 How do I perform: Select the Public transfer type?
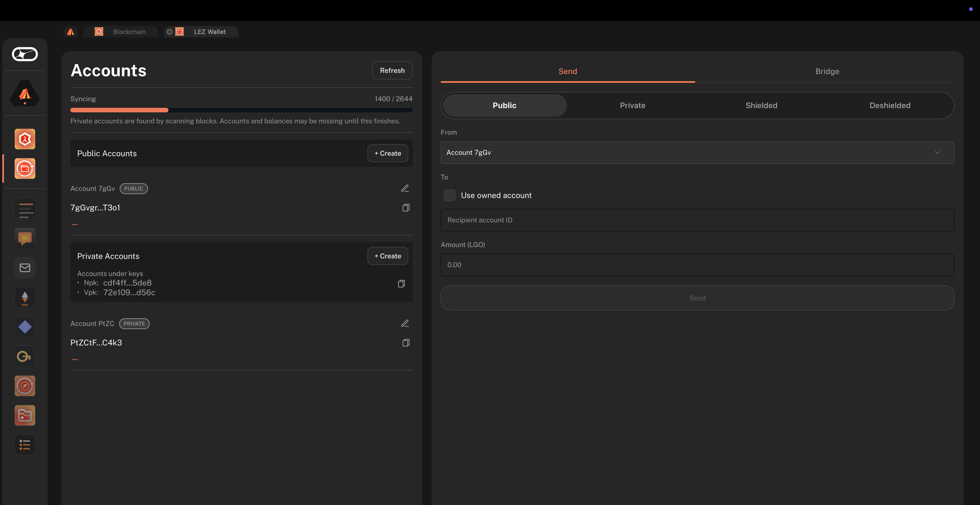(x=504, y=106)
